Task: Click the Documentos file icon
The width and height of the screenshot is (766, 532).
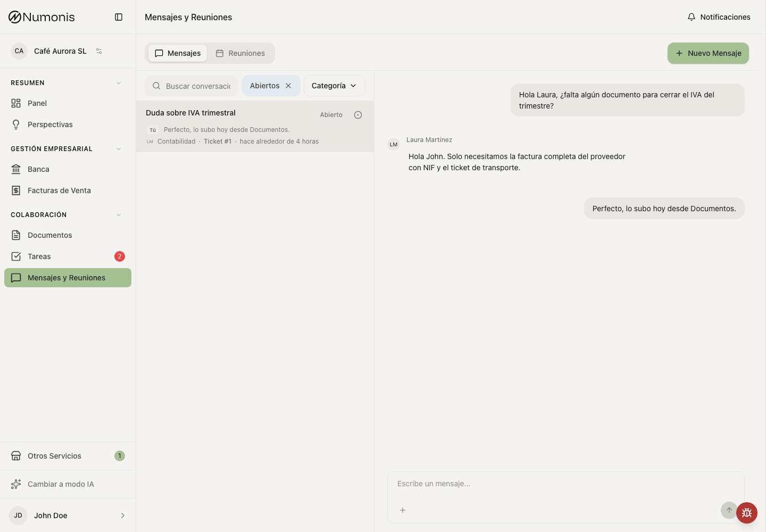Action: coord(16,235)
